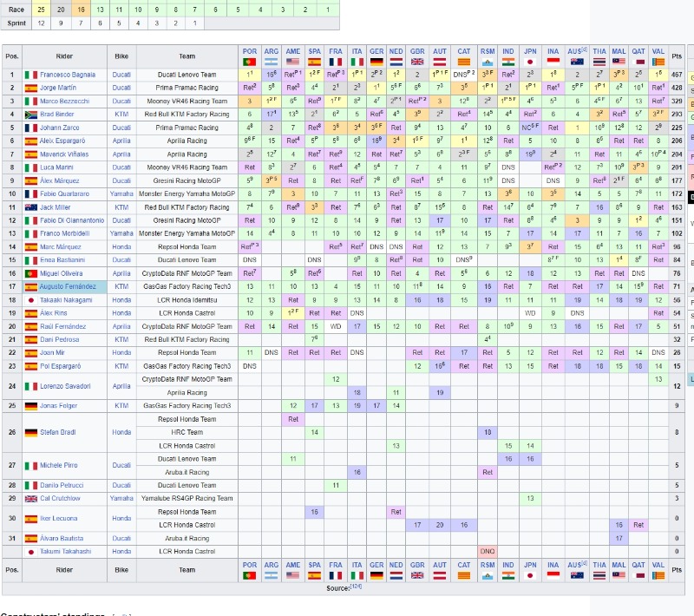This screenshot has height=616, width=694.
Task: Click the 25 points cell in the Race row
Action: click(x=41, y=10)
